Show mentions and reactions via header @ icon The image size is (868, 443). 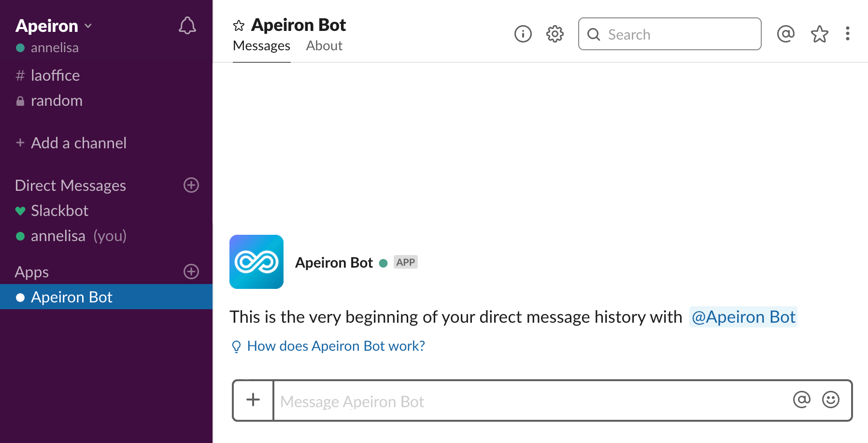[786, 34]
